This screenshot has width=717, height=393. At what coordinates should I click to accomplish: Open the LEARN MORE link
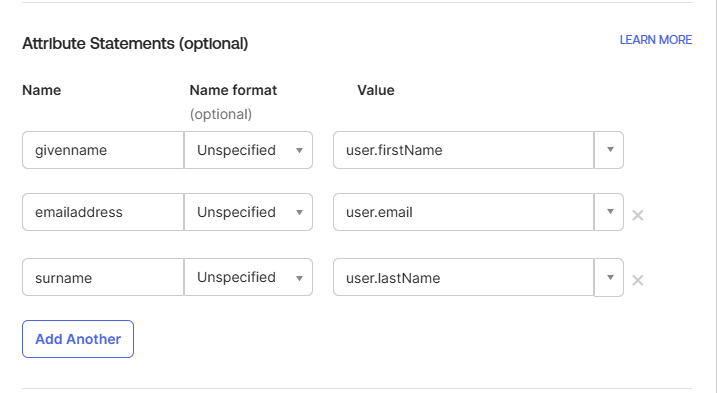click(655, 40)
